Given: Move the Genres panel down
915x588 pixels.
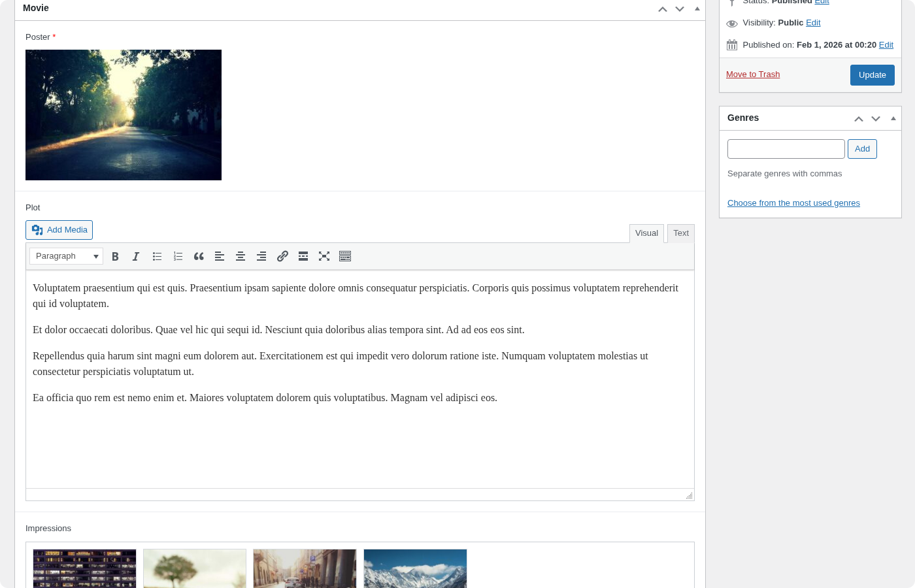Looking at the screenshot, I should [876, 118].
